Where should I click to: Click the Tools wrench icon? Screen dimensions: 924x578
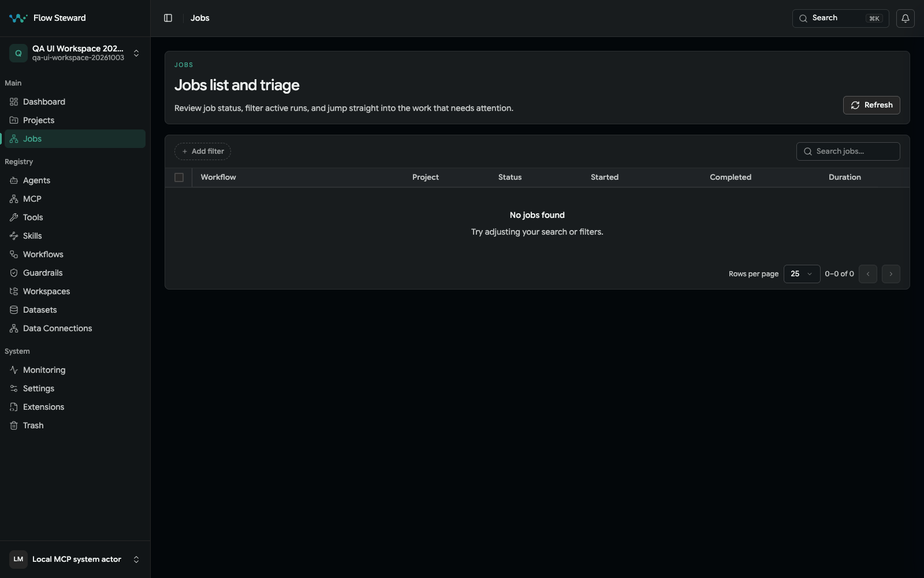[14, 217]
